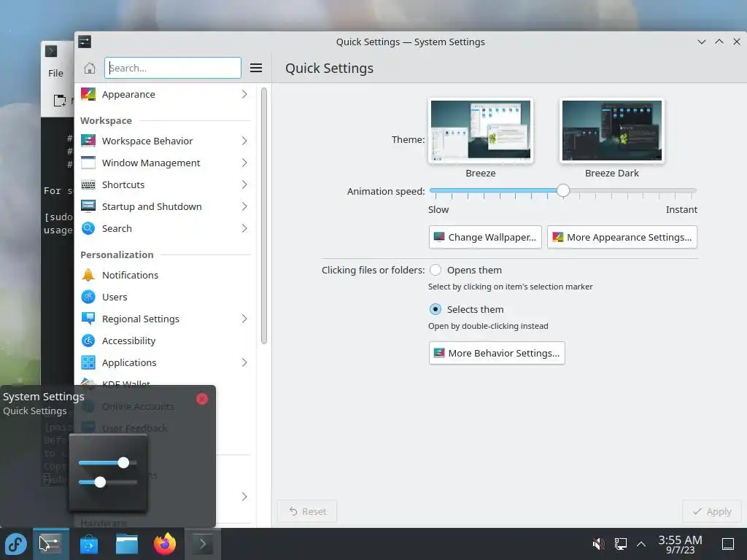This screenshot has width=747, height=560.
Task: Go to the settings home icon
Action: tap(90, 68)
